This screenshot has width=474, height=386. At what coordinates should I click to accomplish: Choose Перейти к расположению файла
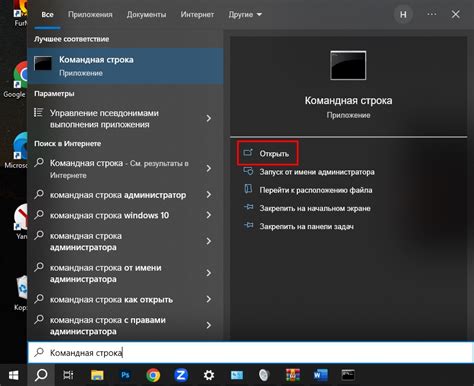click(x=308, y=190)
